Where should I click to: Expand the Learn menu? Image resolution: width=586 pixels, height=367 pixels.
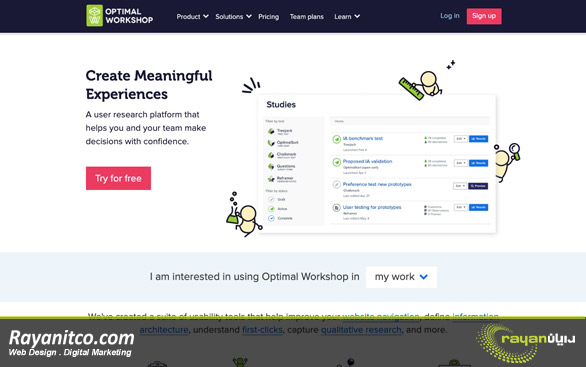point(347,16)
